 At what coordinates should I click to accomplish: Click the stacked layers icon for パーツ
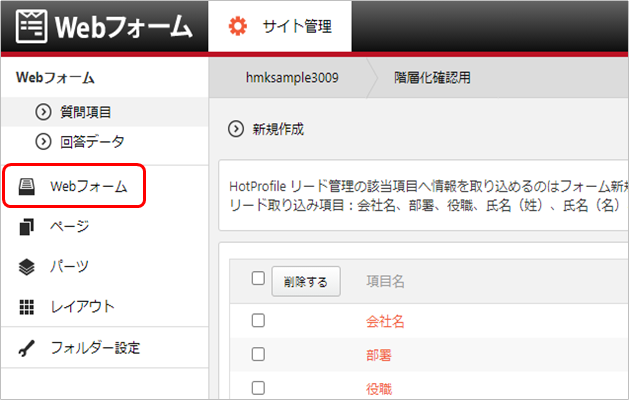pyautogui.click(x=26, y=267)
